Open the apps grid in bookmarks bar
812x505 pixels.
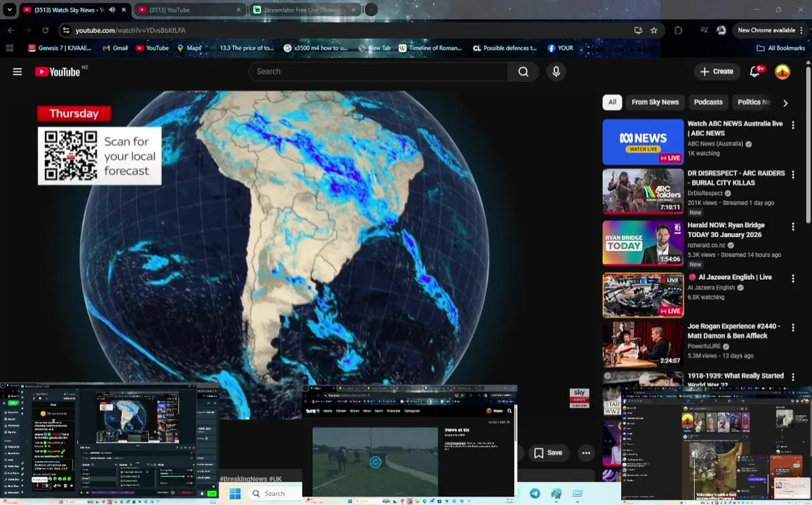click(x=9, y=48)
